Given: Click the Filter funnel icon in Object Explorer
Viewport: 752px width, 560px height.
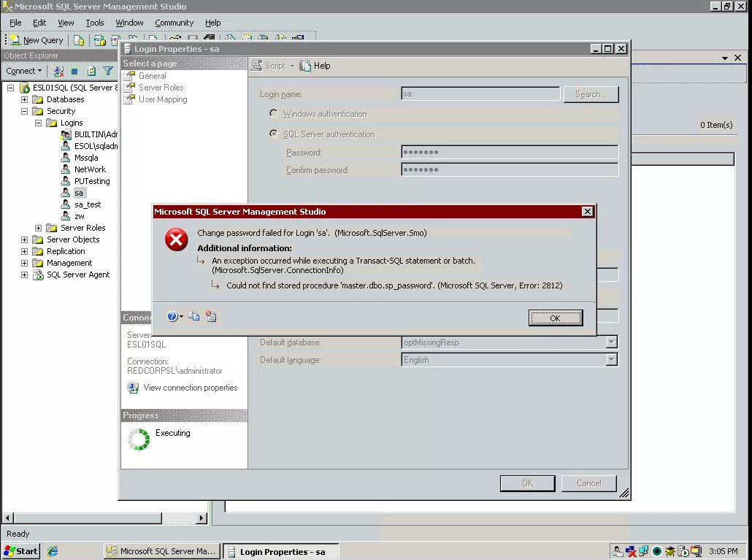Looking at the screenshot, I should (108, 71).
